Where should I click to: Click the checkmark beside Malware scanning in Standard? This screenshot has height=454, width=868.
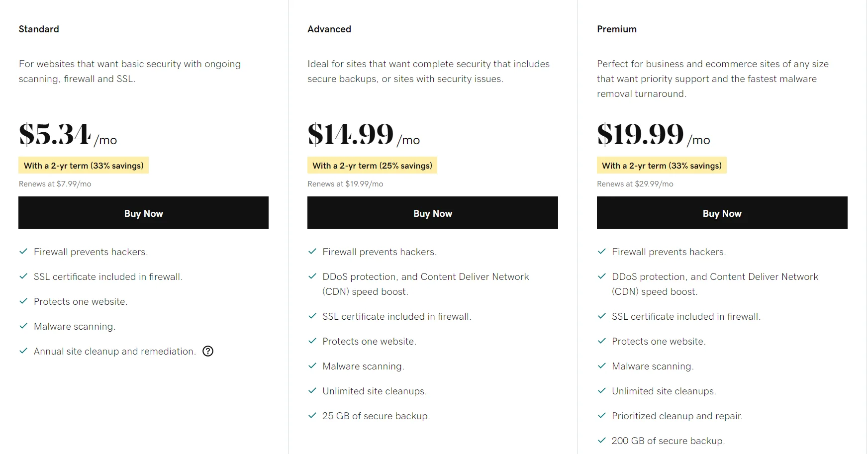pyautogui.click(x=23, y=326)
